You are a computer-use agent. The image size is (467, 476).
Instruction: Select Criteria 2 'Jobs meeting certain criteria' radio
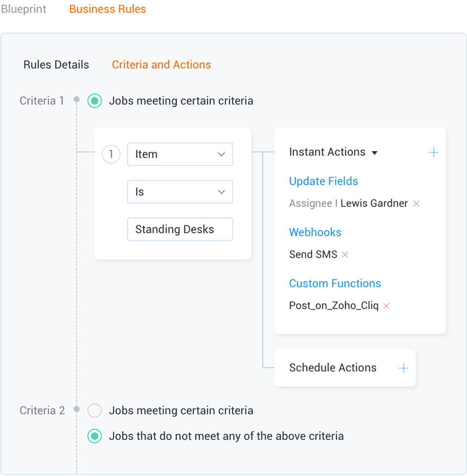[x=94, y=410]
